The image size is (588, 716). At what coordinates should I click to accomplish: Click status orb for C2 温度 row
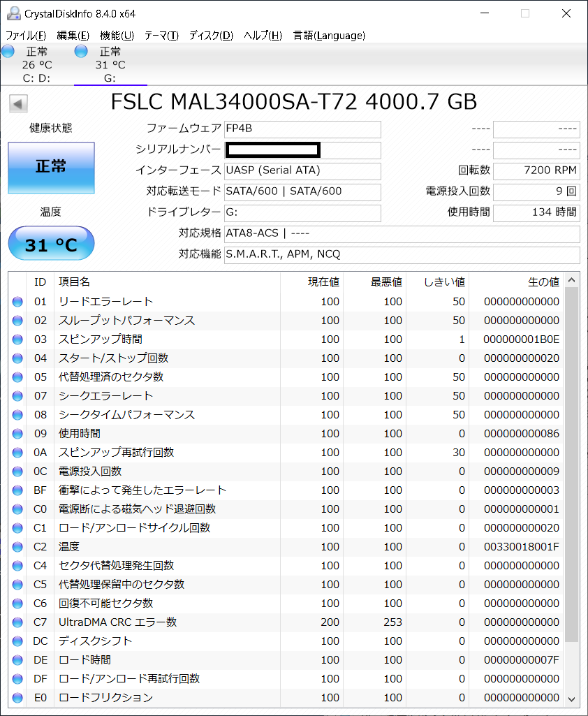click(x=17, y=547)
